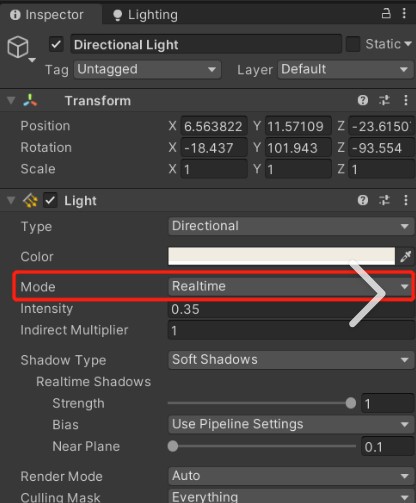
Task: Open Transform component preset settings icon
Action: click(384, 100)
